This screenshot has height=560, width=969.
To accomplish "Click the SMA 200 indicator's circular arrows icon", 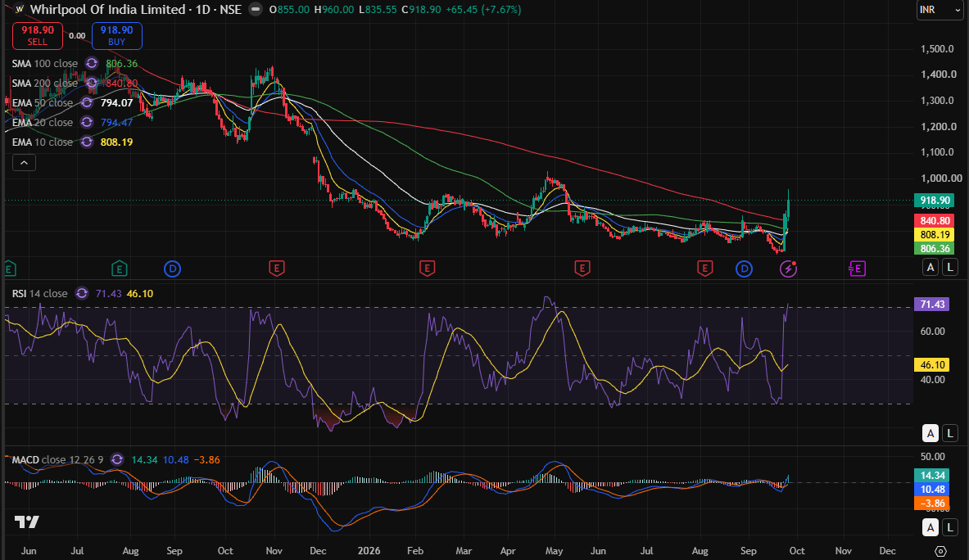I will click(92, 83).
